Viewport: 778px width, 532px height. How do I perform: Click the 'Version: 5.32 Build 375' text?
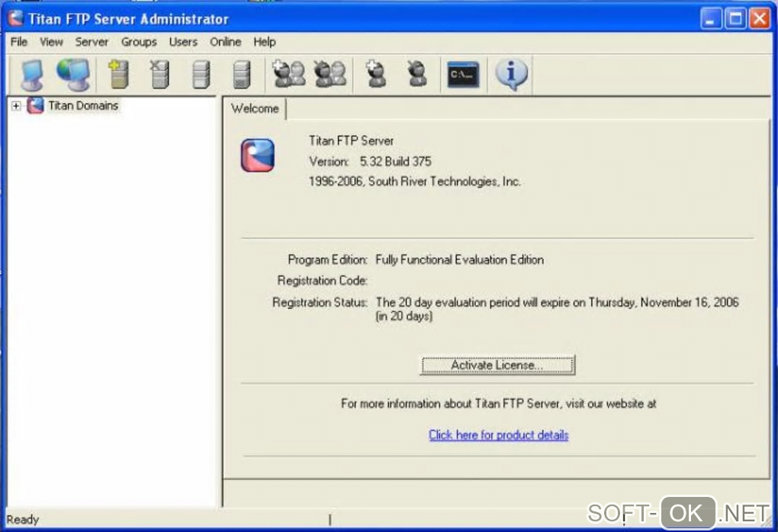tap(370, 161)
